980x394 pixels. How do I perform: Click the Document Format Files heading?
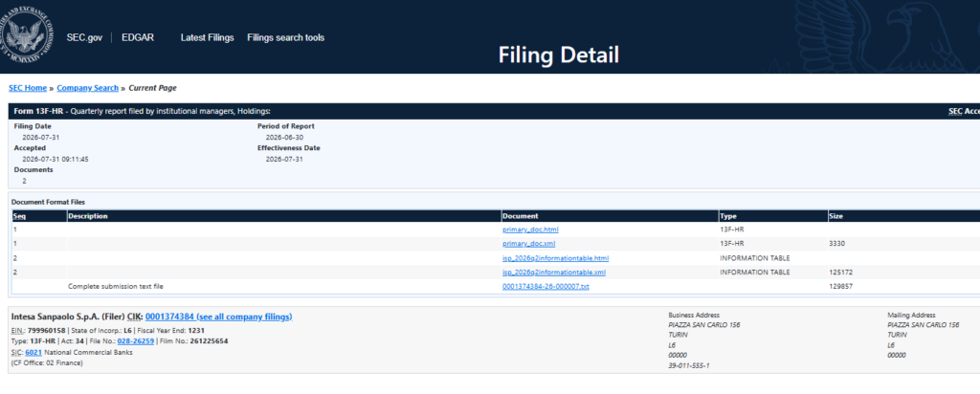point(48,203)
